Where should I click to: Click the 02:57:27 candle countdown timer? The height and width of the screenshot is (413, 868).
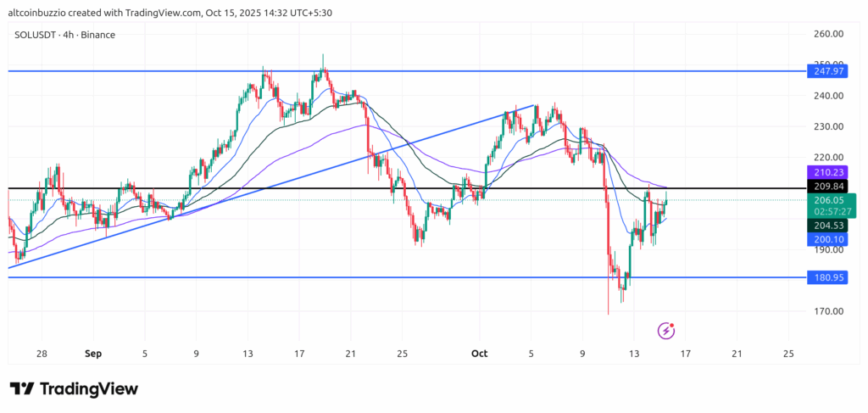[825, 212]
